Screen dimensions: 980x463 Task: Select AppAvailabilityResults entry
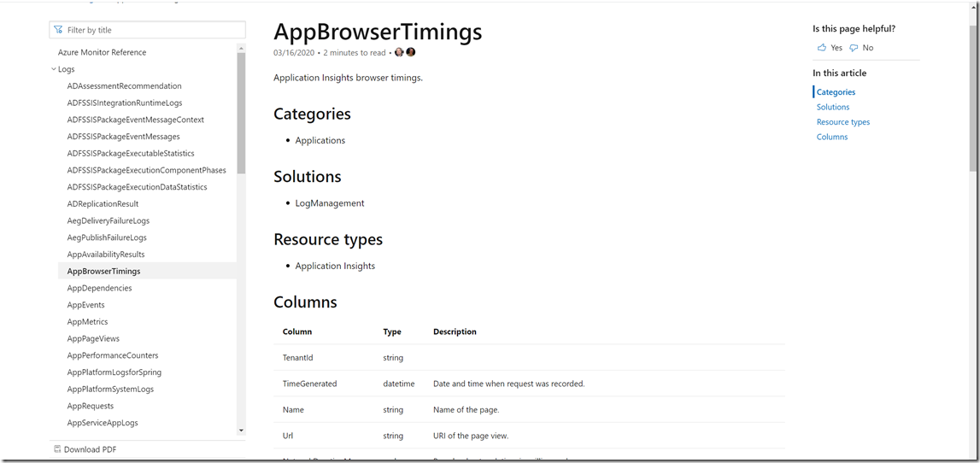click(x=106, y=255)
